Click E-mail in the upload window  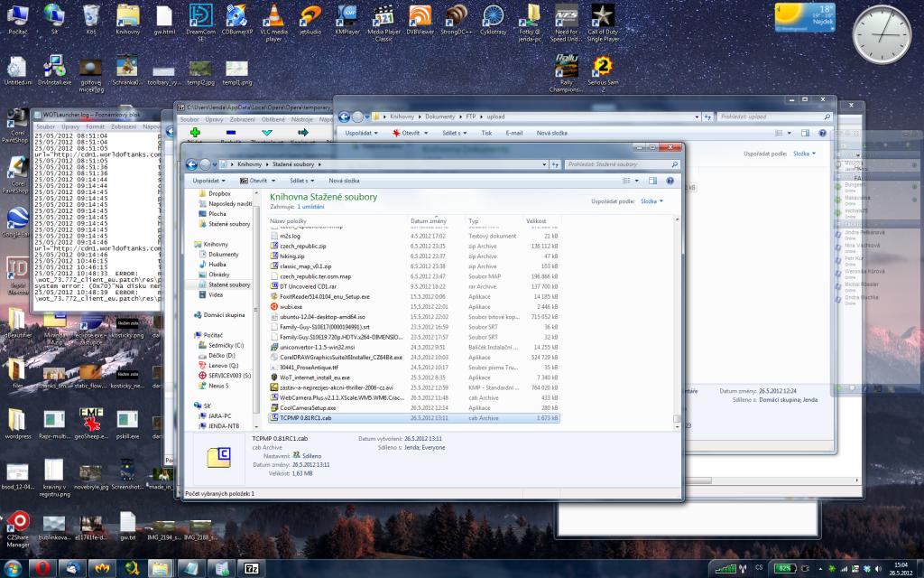click(513, 134)
